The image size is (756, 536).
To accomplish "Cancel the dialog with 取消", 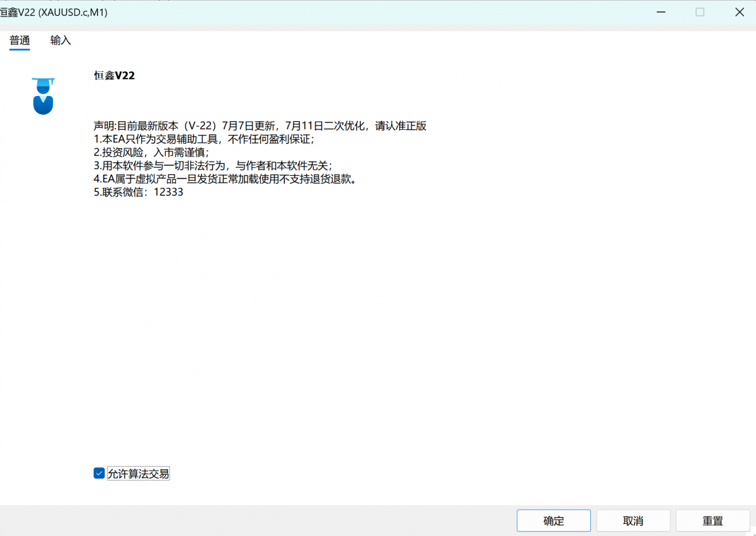I will click(x=633, y=521).
